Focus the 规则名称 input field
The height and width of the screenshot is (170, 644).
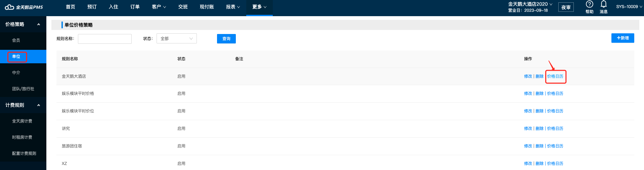(105, 39)
